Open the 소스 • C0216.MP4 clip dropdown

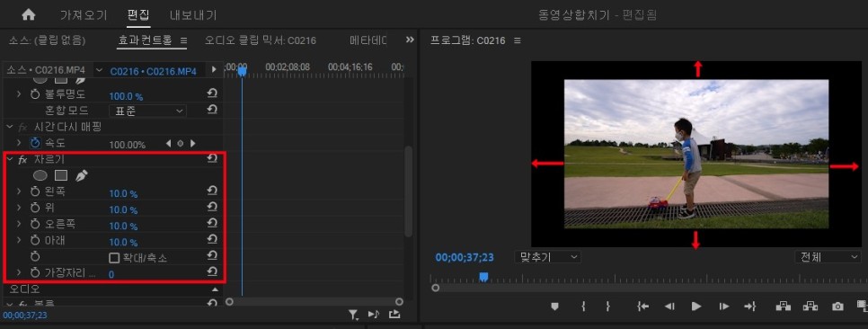tap(99, 70)
